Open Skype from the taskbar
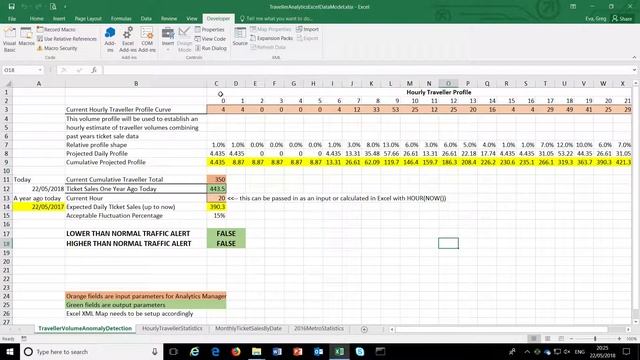640x360 pixels. pyautogui.click(x=360, y=351)
